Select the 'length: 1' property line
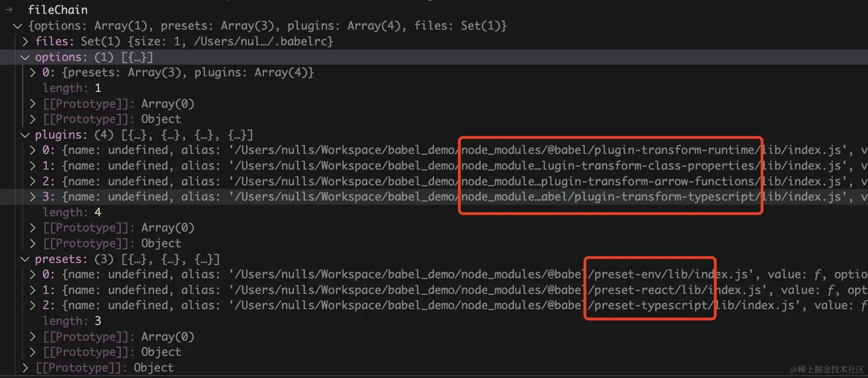 (x=72, y=88)
